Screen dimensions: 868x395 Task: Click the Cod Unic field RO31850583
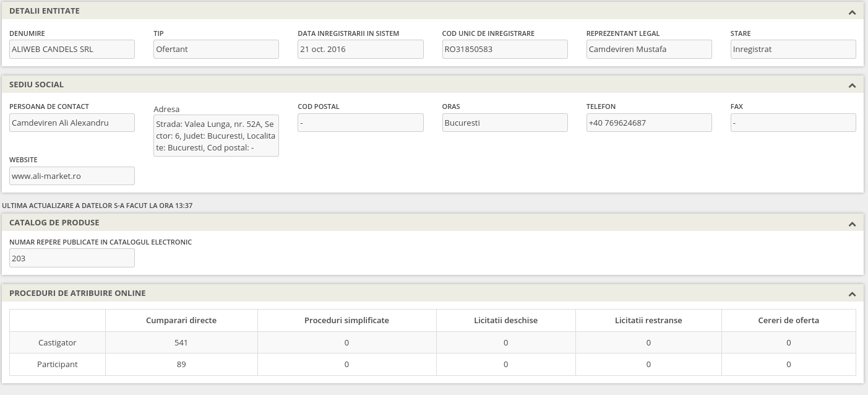click(505, 50)
